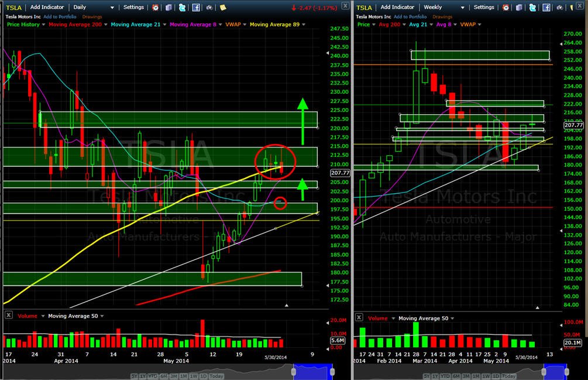The height and width of the screenshot is (380, 588).
Task: Open the yellow sticky note icon
Action: click(x=223, y=7)
